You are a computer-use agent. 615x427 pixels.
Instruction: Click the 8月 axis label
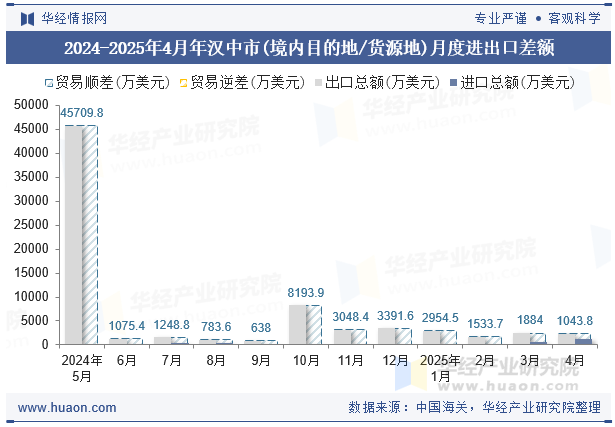point(216,360)
